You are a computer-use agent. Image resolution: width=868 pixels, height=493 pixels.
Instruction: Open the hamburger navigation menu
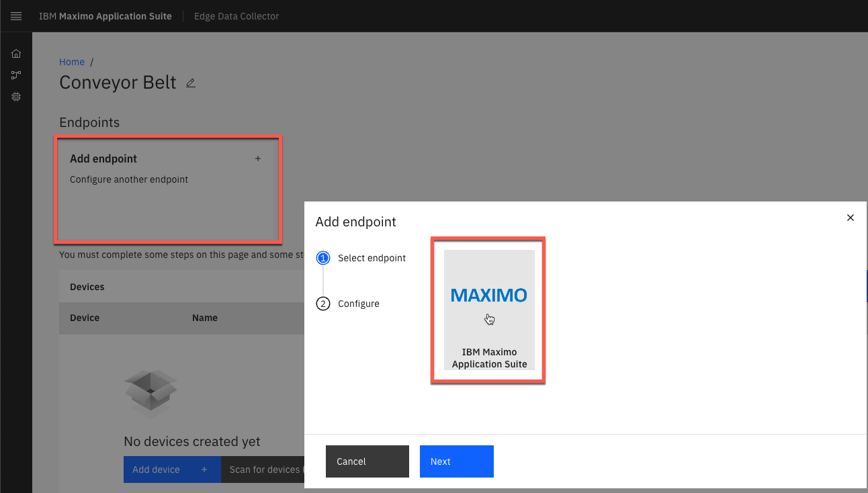[16, 16]
